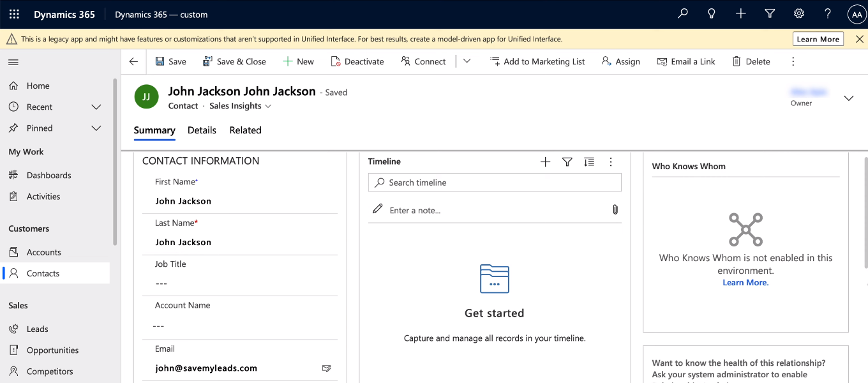
Task: Expand the Connect dropdown chevron
Action: pos(467,61)
